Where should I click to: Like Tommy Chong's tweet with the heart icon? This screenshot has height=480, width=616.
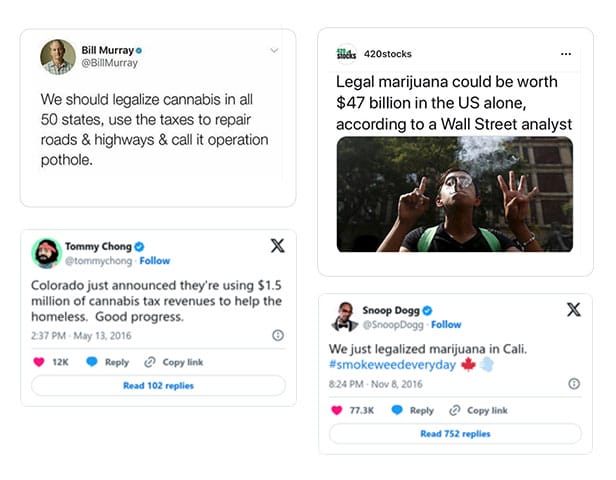pyautogui.click(x=39, y=362)
